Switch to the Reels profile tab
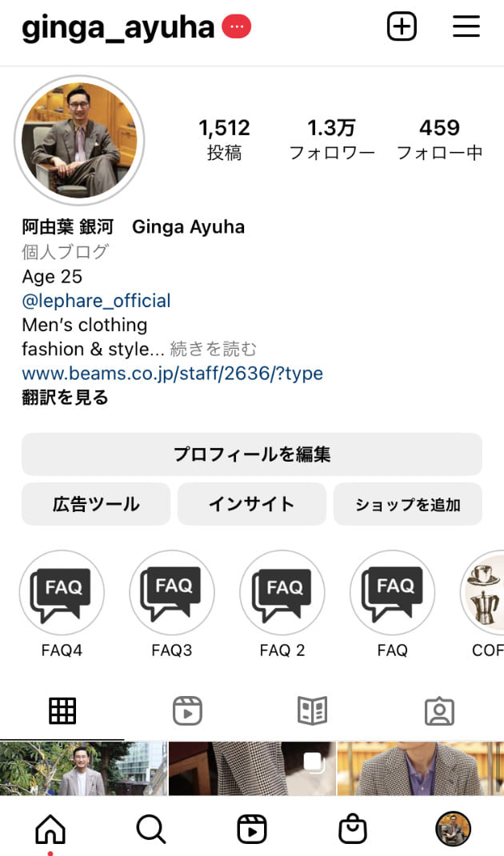This screenshot has width=504, height=856. click(x=187, y=710)
